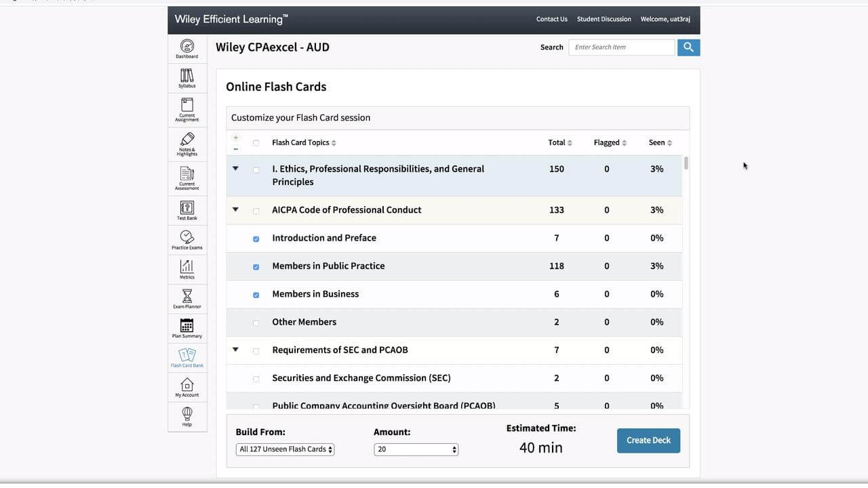This screenshot has width=868, height=488.
Task: Select the Members in Public Practice text
Action: 328,266
